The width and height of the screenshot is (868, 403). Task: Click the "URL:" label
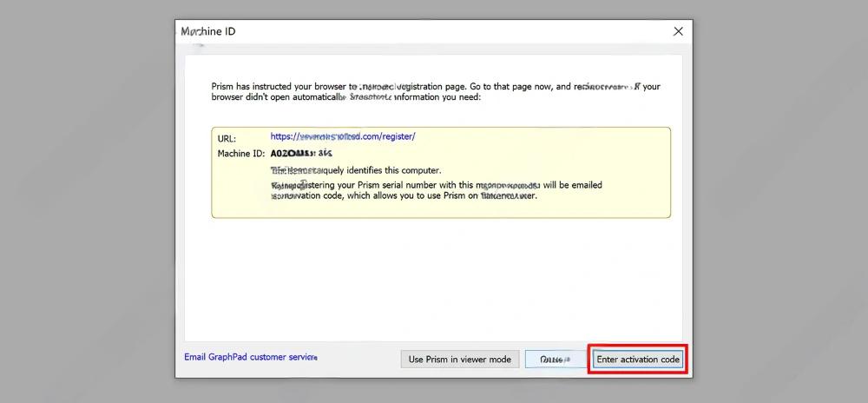(x=227, y=137)
